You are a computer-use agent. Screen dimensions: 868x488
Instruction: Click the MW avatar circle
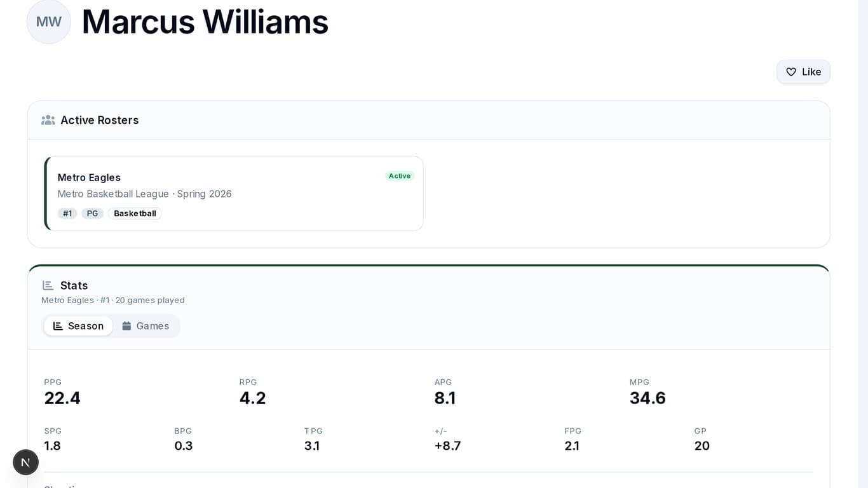point(49,22)
